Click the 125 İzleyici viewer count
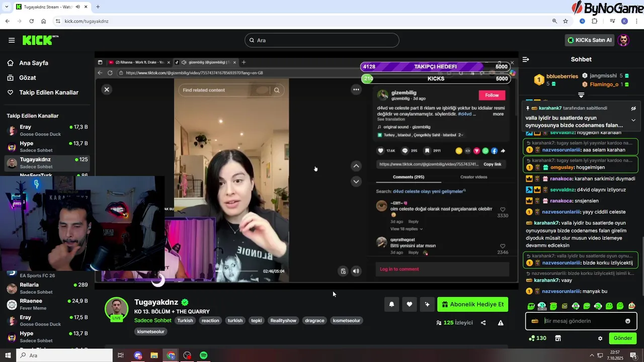The width and height of the screenshot is (644, 362). point(455,323)
